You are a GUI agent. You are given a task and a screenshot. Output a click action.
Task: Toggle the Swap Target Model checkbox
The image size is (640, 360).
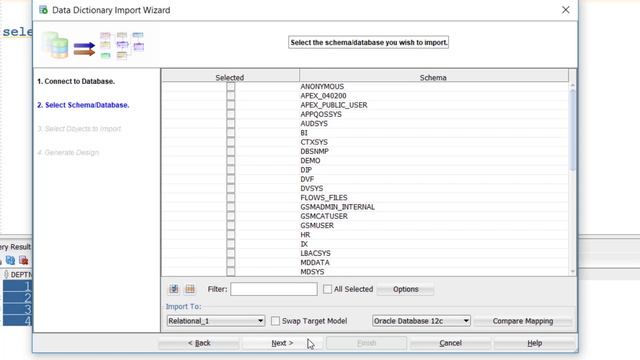[276, 321]
